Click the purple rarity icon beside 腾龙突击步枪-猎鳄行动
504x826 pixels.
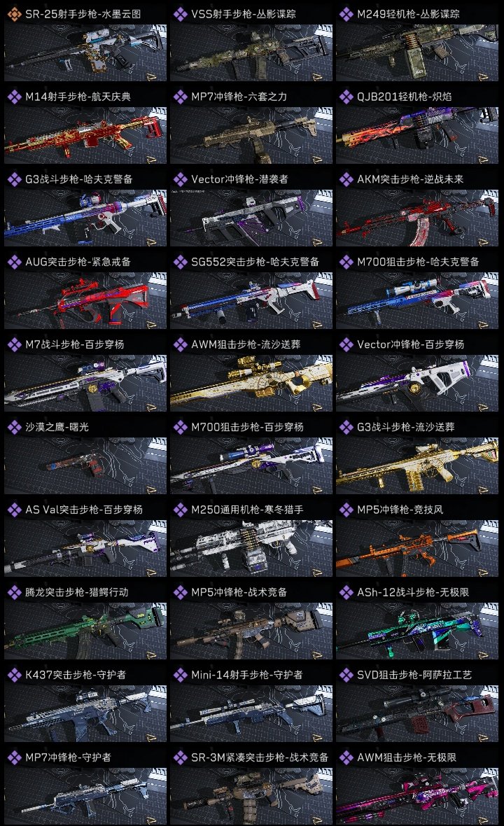click(x=14, y=592)
